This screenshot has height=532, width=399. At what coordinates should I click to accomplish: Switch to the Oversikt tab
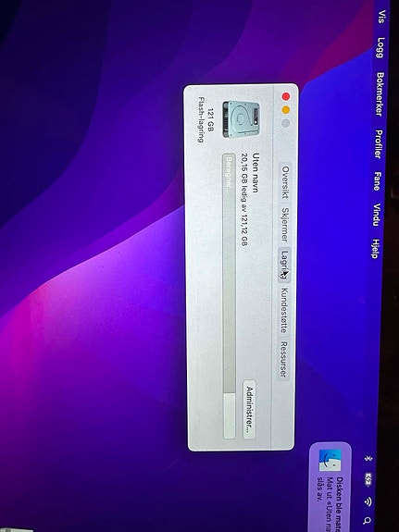tap(285, 182)
